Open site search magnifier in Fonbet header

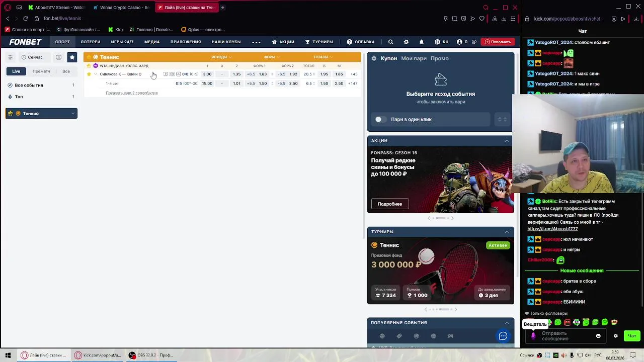tap(390, 42)
